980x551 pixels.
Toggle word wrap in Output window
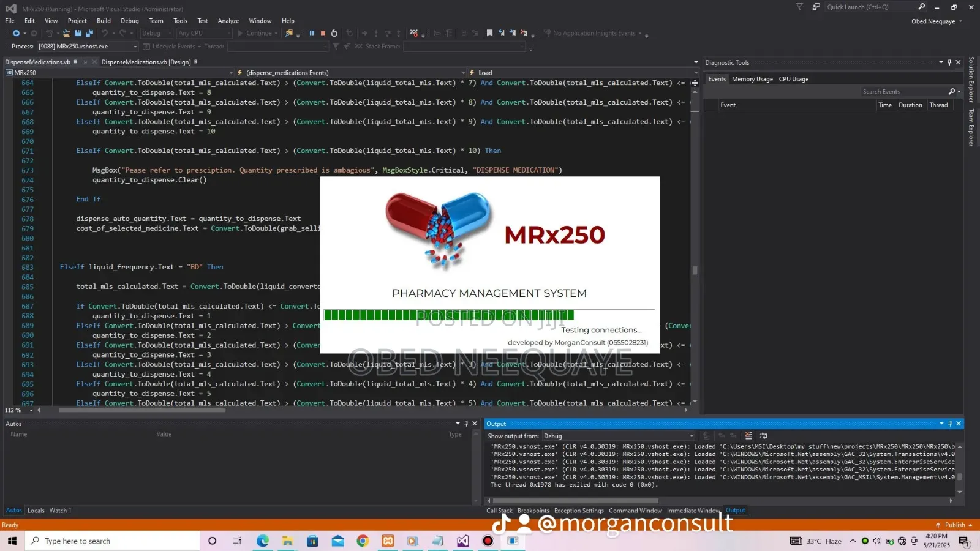pos(763,436)
